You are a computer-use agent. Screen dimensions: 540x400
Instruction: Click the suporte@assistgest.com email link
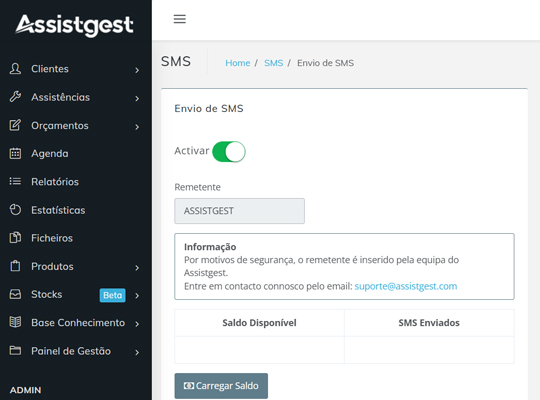(x=406, y=286)
